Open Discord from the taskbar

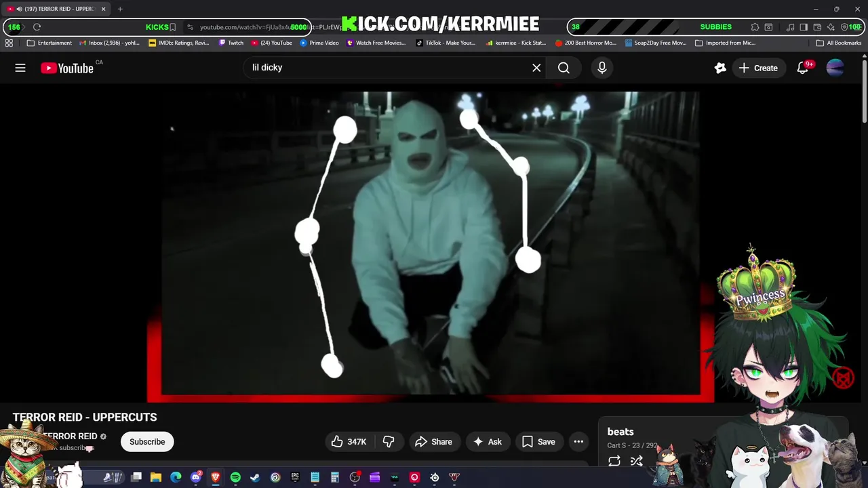196,477
